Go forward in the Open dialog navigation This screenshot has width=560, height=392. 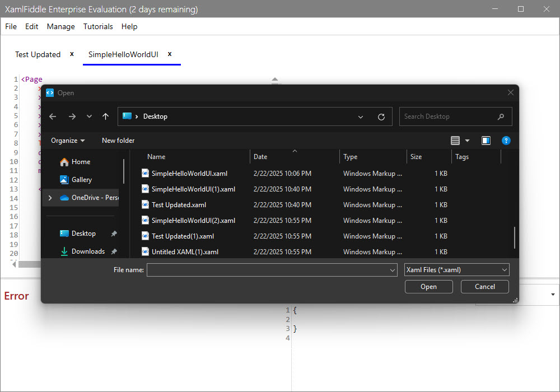pyautogui.click(x=72, y=116)
